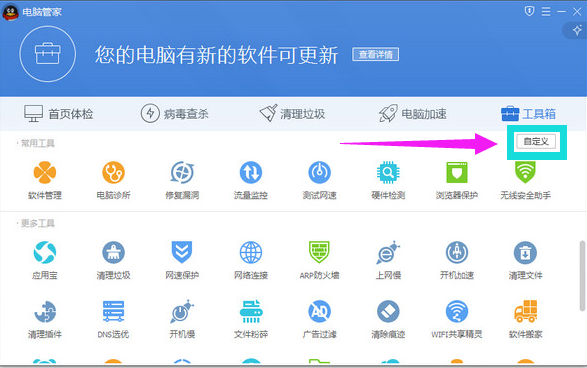This screenshot has width=587, height=368.
Task: Click the 更多工具 section label
Action: (x=37, y=223)
